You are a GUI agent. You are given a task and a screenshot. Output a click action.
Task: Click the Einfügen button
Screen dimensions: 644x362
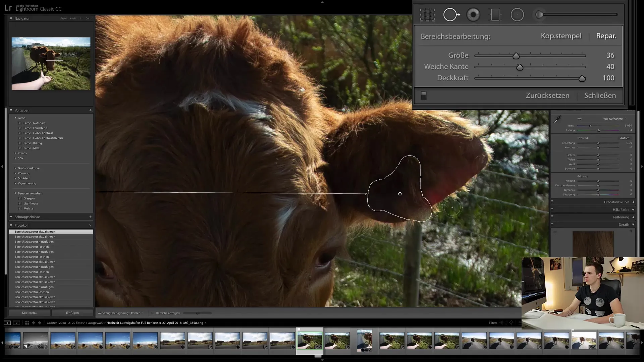click(x=72, y=313)
